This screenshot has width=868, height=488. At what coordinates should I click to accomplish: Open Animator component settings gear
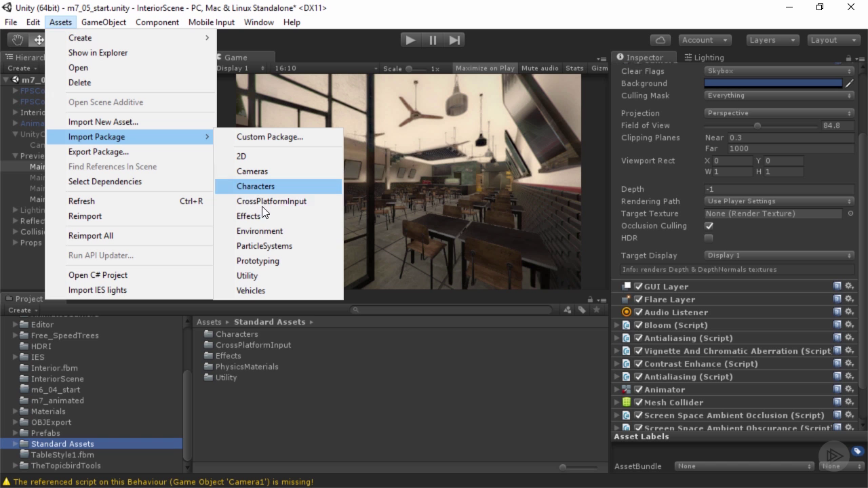[x=849, y=389]
